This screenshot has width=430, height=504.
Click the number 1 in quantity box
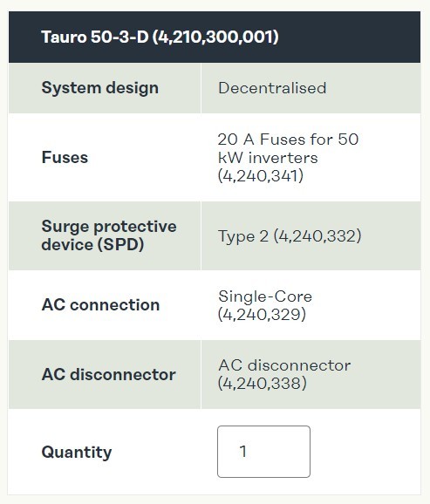243,452
